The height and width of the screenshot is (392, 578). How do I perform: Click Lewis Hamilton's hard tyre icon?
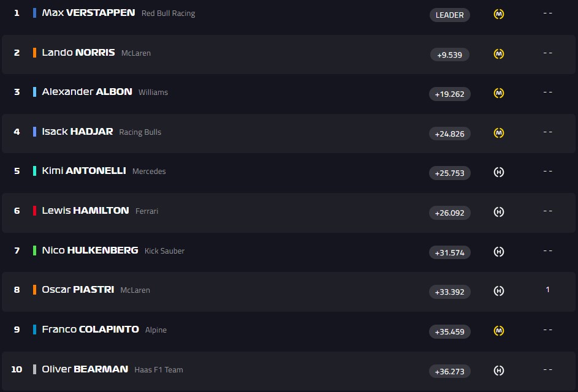pyautogui.click(x=499, y=212)
